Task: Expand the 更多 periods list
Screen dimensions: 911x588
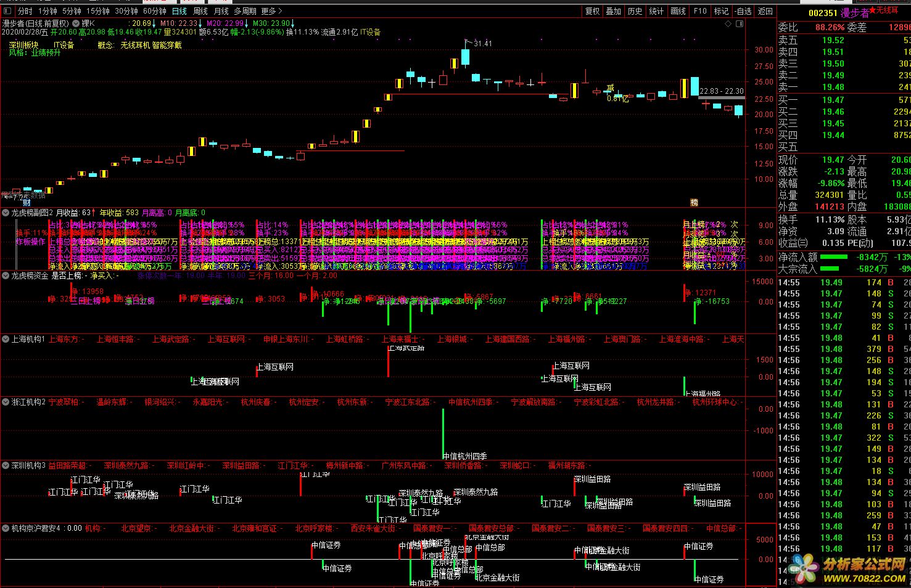Action: click(x=272, y=11)
